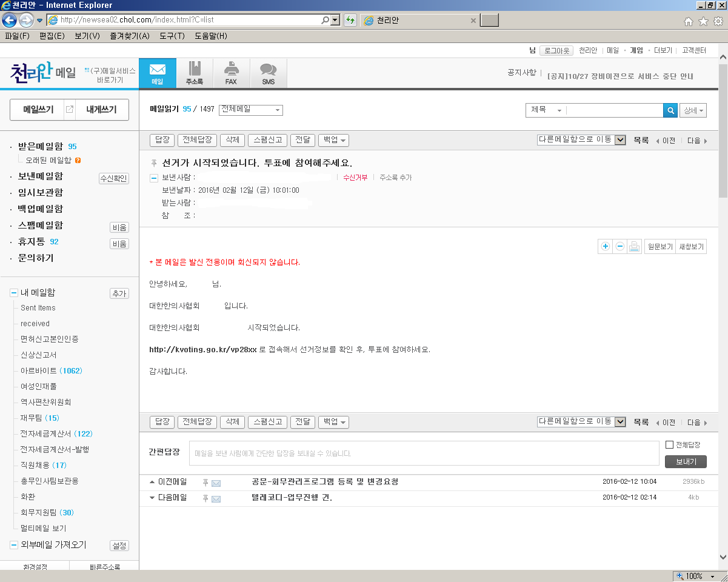Expand the top 백업 dropdown button
This screenshot has height=582, width=728.
point(333,140)
